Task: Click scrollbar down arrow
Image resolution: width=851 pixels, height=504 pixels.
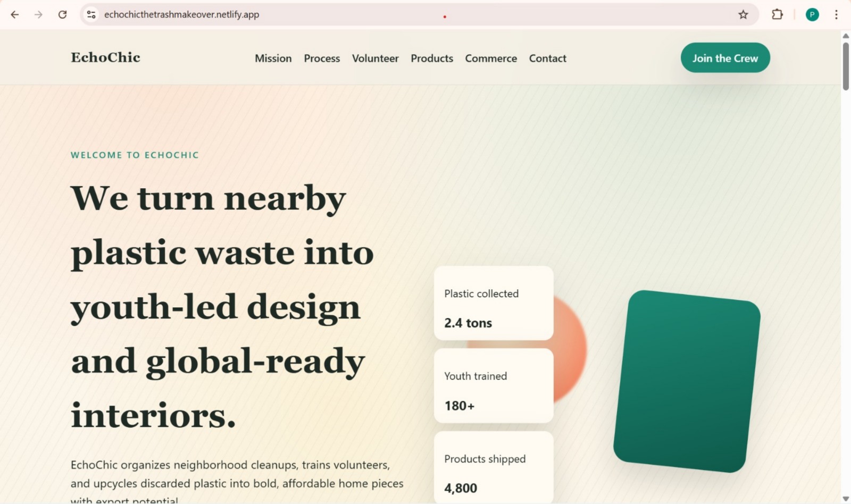Action: [x=846, y=499]
